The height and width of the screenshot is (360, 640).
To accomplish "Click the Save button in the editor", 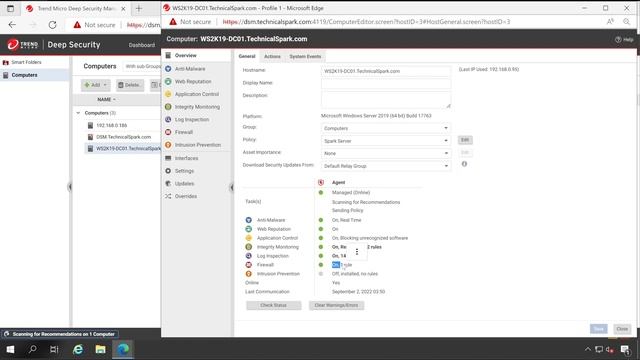I will click(599, 329).
